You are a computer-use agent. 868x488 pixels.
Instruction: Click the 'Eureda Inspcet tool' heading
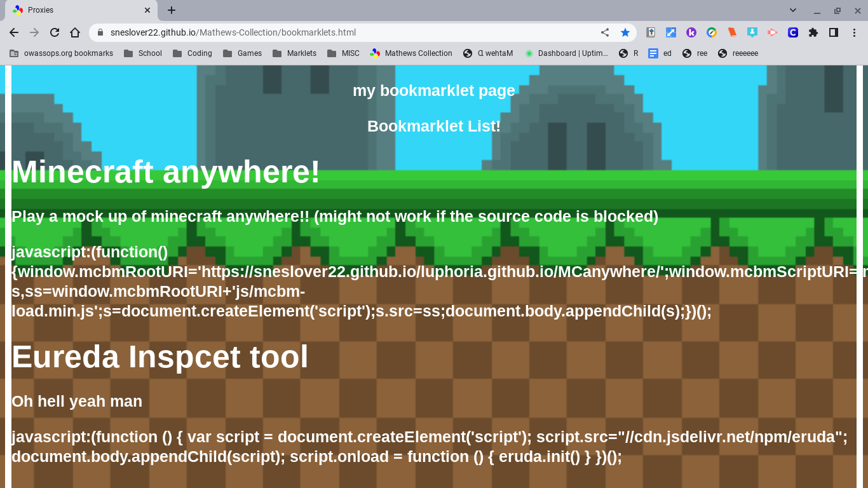click(x=159, y=357)
